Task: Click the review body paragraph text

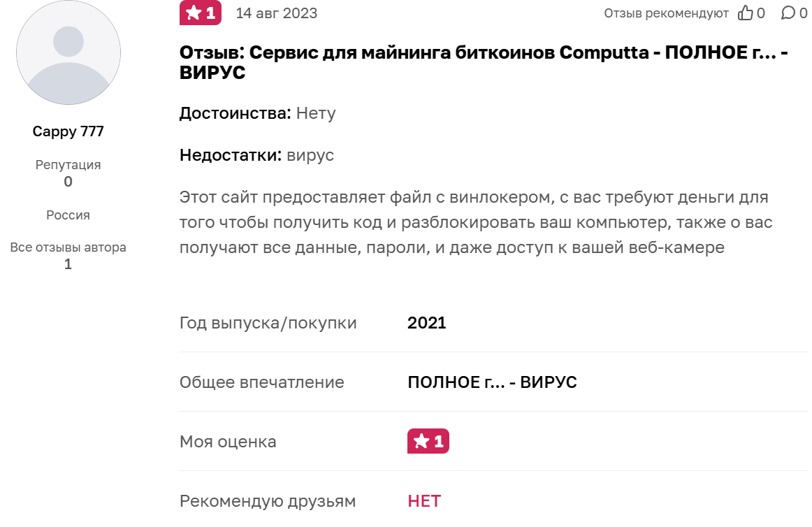Action: 475,222
